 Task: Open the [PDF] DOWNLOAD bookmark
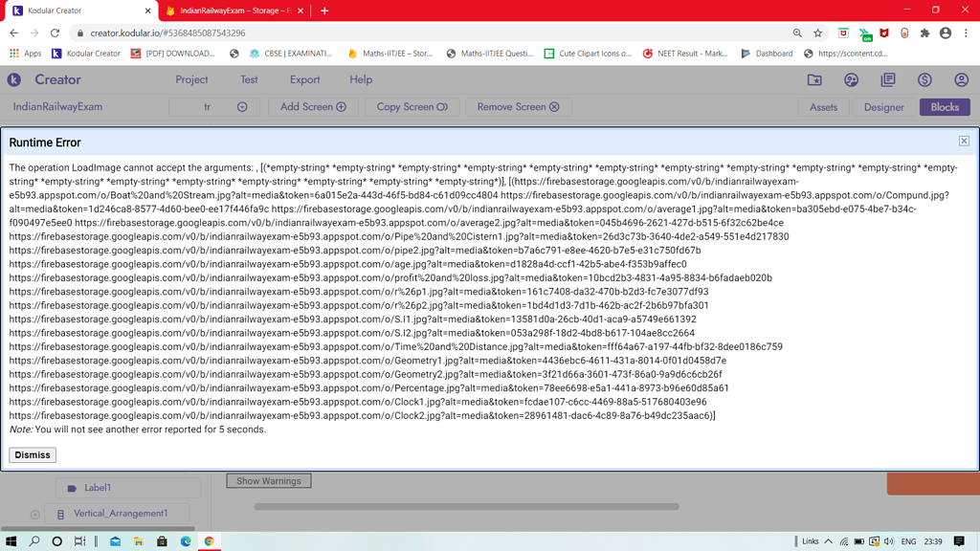tap(172, 54)
